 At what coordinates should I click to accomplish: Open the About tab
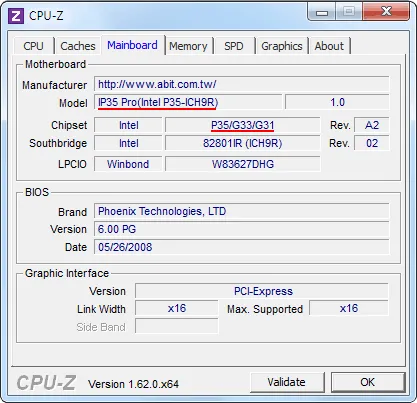tap(329, 46)
